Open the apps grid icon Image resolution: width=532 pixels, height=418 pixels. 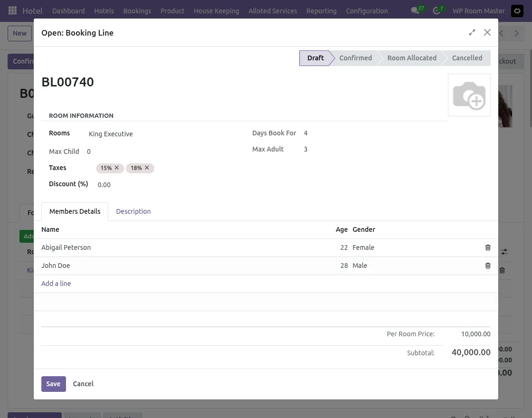(12, 10)
